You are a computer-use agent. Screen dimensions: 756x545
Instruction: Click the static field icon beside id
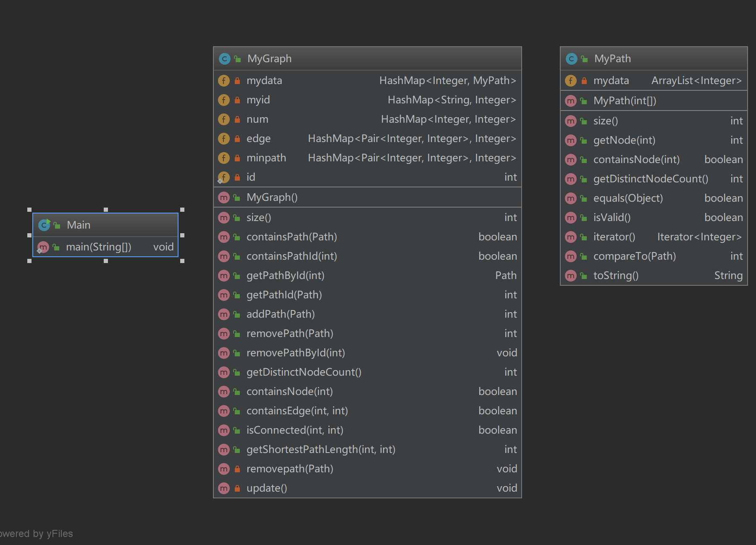pos(223,178)
